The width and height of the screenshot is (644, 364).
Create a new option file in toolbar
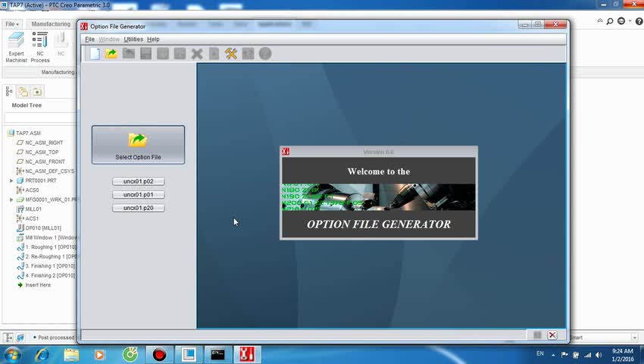click(x=95, y=54)
